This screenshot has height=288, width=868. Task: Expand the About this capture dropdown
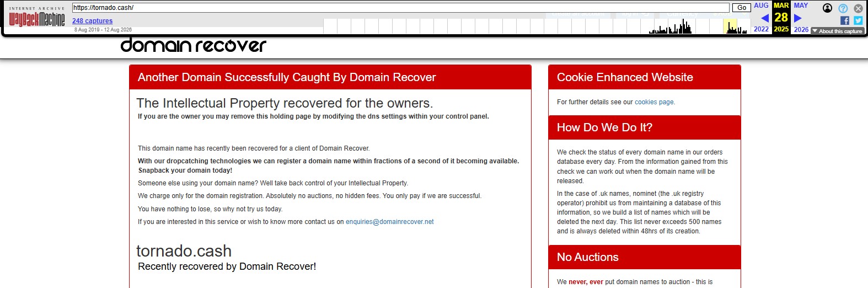point(837,31)
